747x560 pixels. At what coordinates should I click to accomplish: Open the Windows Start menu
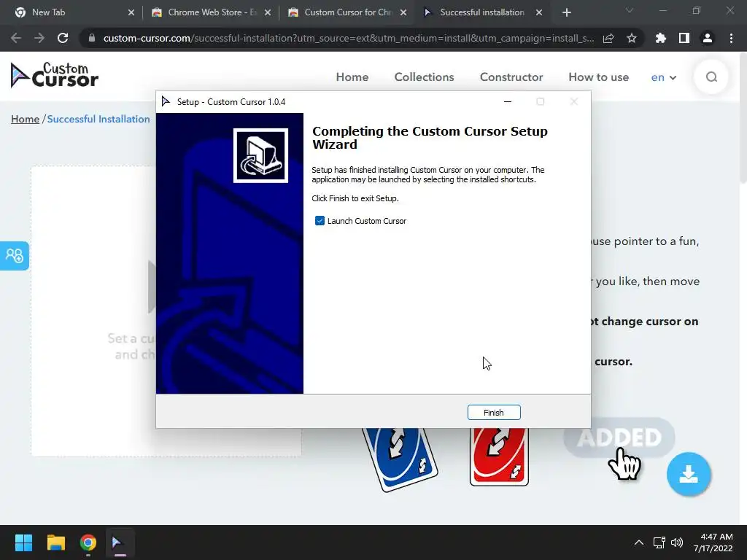[23, 542]
